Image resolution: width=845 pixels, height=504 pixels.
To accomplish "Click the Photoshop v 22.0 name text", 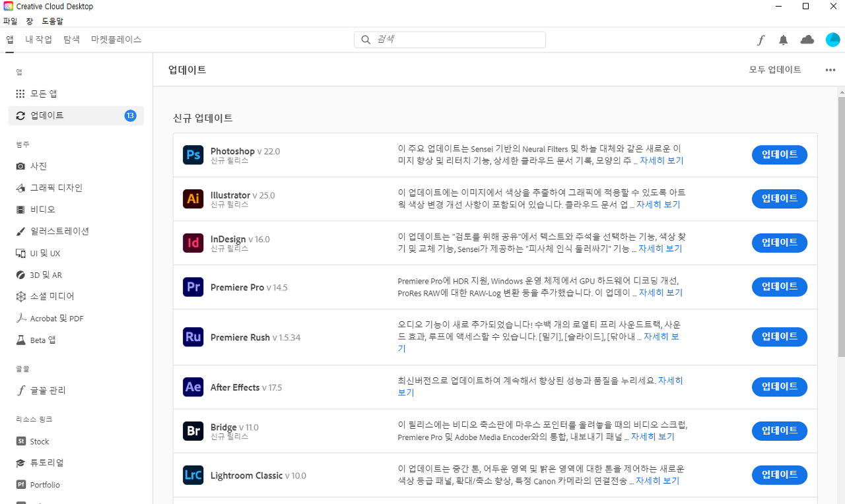I will click(245, 151).
